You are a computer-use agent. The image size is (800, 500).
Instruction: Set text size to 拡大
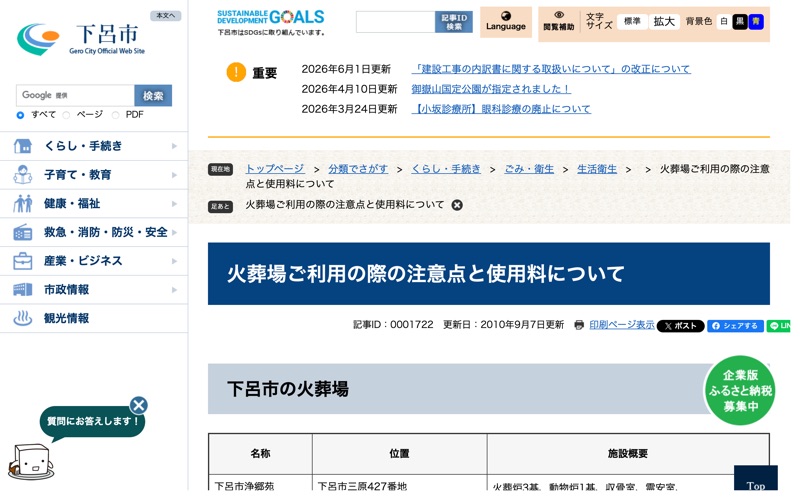[x=664, y=21]
